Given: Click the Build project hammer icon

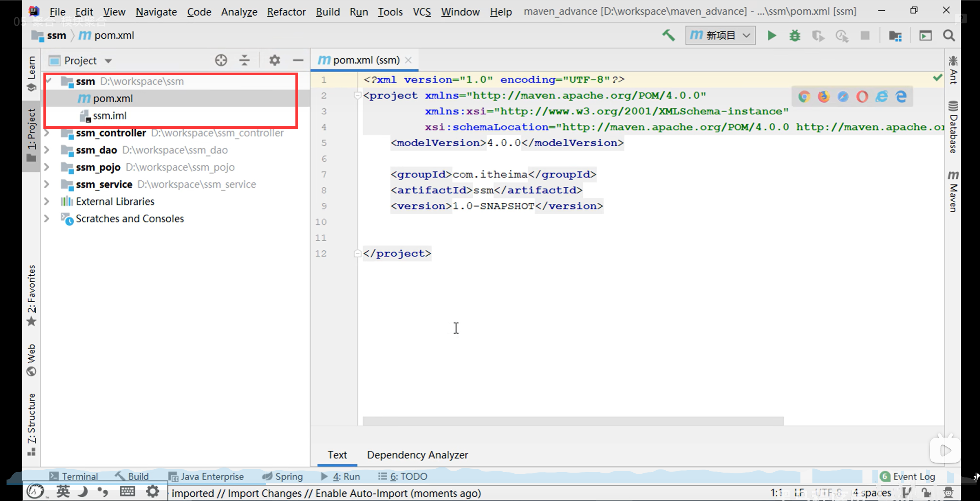Looking at the screenshot, I should (668, 35).
